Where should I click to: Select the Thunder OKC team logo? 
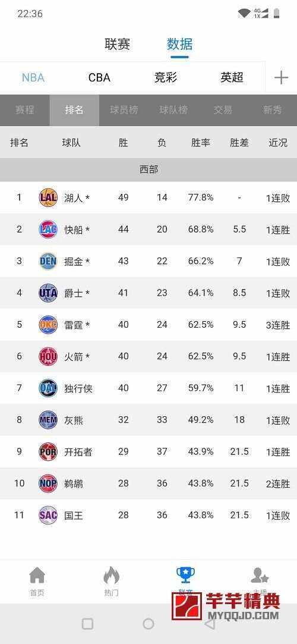point(48,325)
